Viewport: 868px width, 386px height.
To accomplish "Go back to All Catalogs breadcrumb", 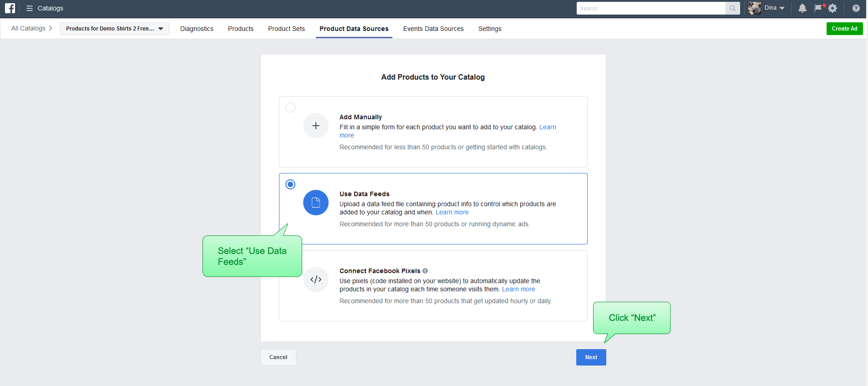I will point(28,28).
